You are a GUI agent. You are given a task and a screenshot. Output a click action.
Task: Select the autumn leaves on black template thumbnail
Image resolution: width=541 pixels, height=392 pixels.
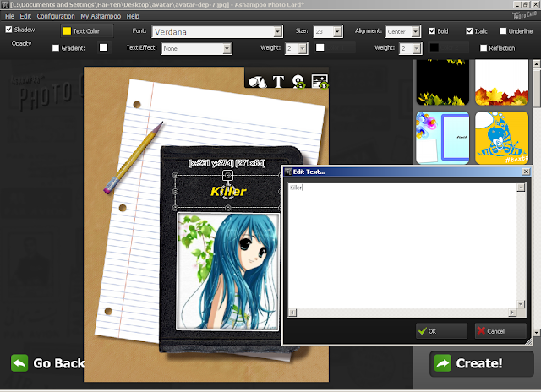(x=443, y=83)
